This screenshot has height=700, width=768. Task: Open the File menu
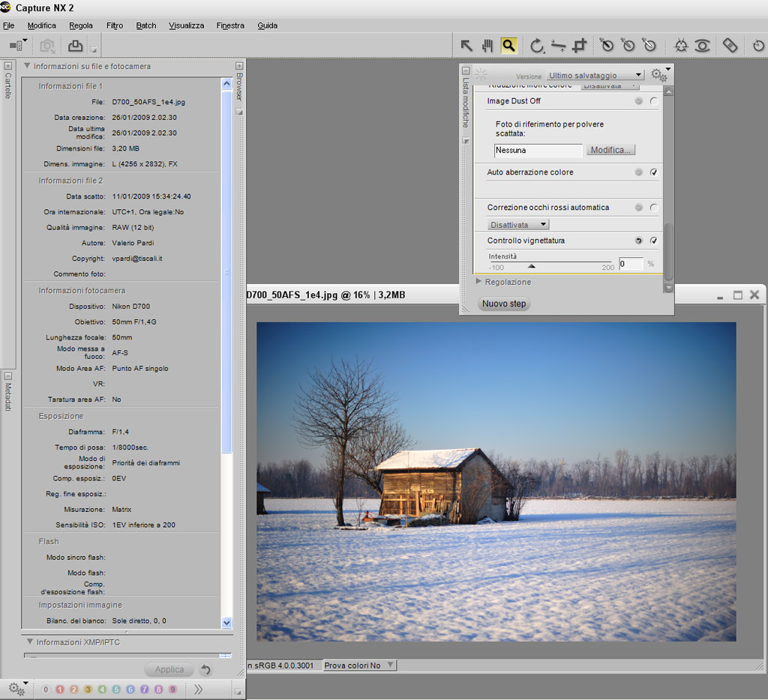(8, 25)
